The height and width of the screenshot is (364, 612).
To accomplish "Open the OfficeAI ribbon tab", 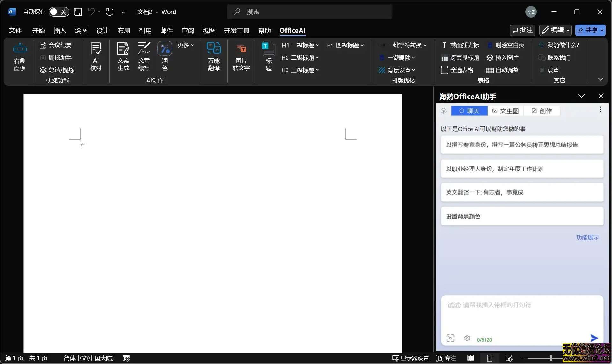I will tap(292, 31).
